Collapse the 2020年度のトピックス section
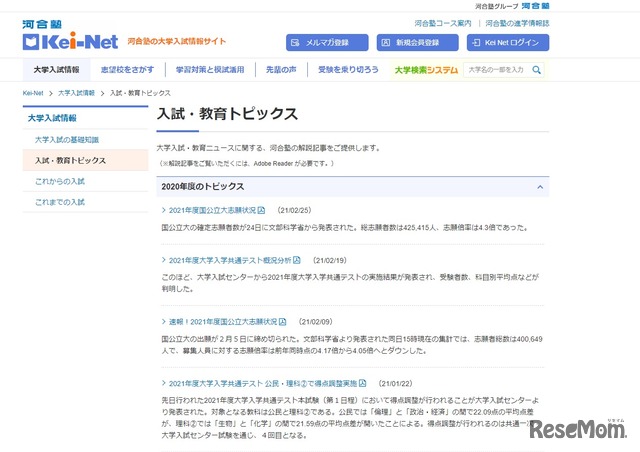640x452 pixels. pos(541,187)
